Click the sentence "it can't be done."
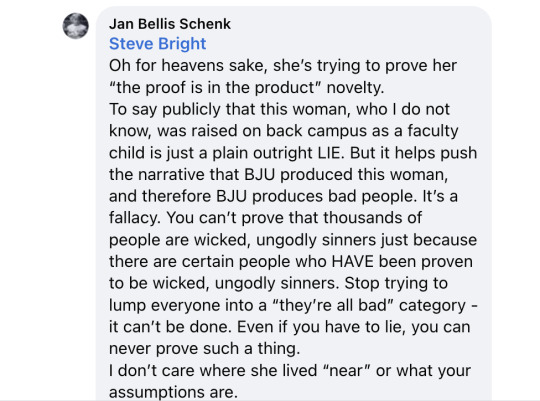Image resolution: width=540 pixels, height=401 pixels. click(x=170, y=327)
